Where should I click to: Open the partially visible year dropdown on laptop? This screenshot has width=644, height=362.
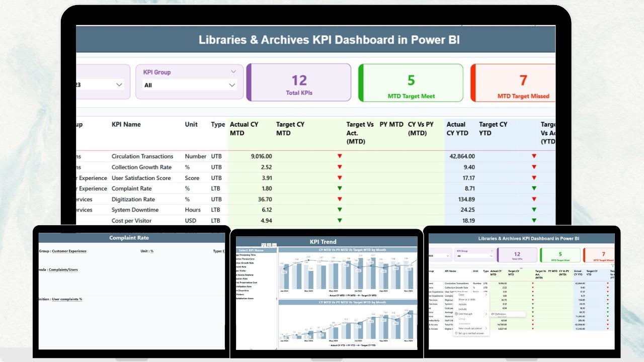(x=100, y=84)
